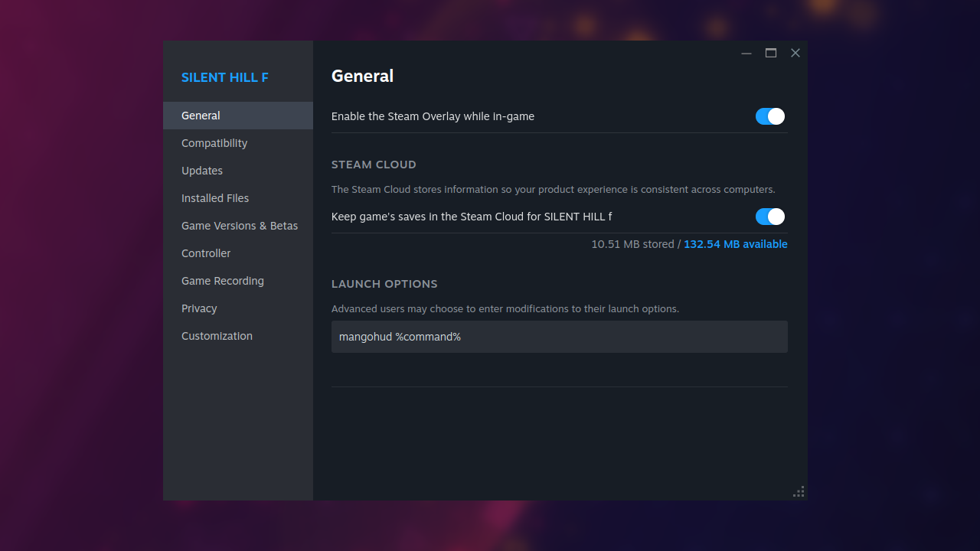Click the SILENT HILL F title
The image size is (980, 551).
224,77
